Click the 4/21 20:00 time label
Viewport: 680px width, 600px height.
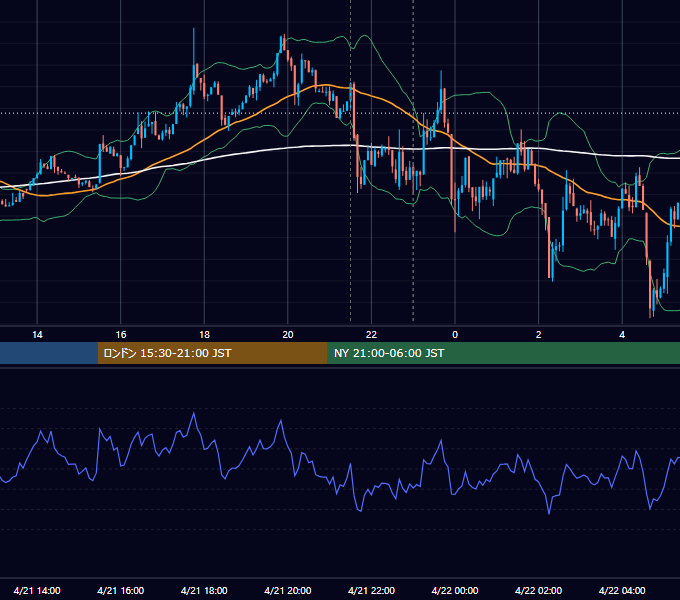point(288,590)
